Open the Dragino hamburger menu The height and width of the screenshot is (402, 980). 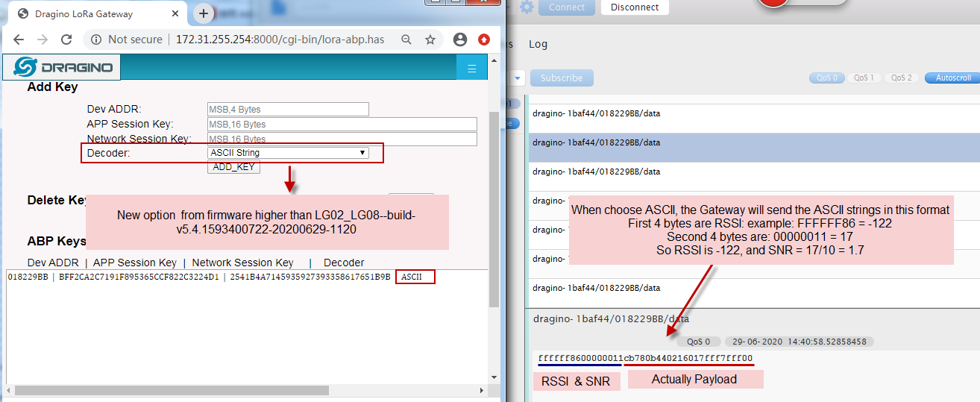pyautogui.click(x=471, y=69)
